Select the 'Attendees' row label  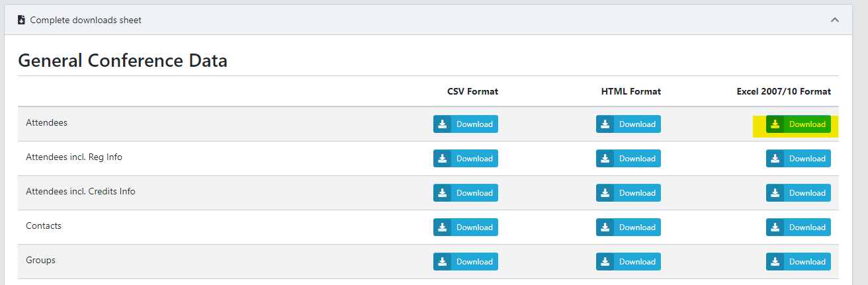(46, 123)
